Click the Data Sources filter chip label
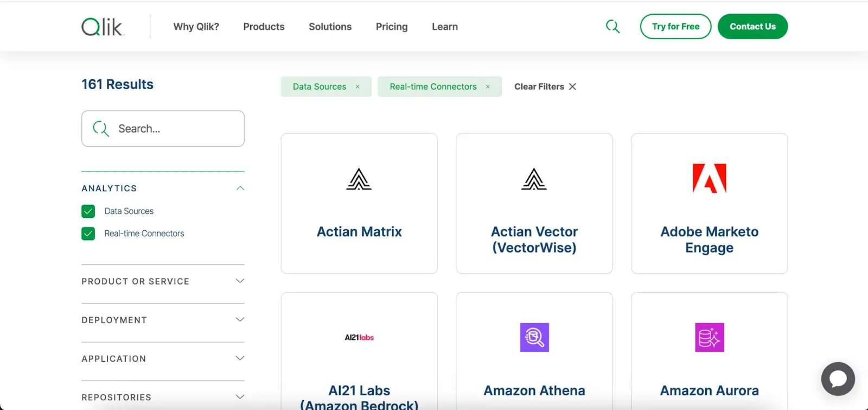868x410 pixels. 320,86
